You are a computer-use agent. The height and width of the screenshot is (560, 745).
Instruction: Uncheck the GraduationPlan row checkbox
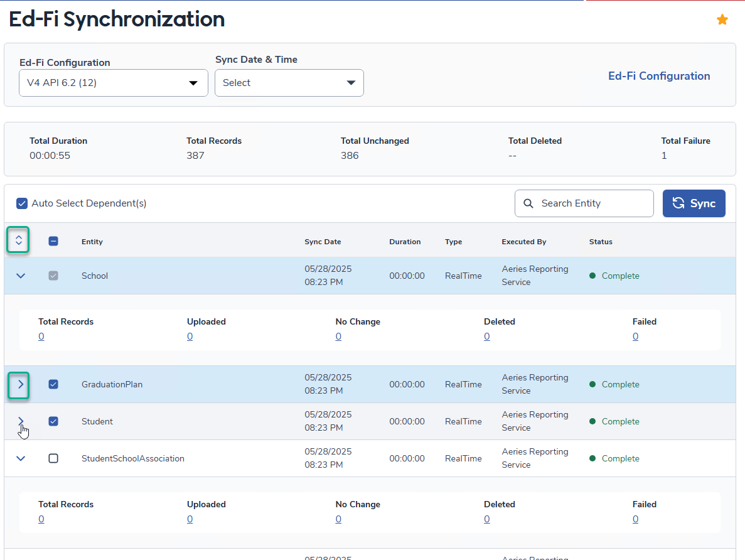pos(53,384)
